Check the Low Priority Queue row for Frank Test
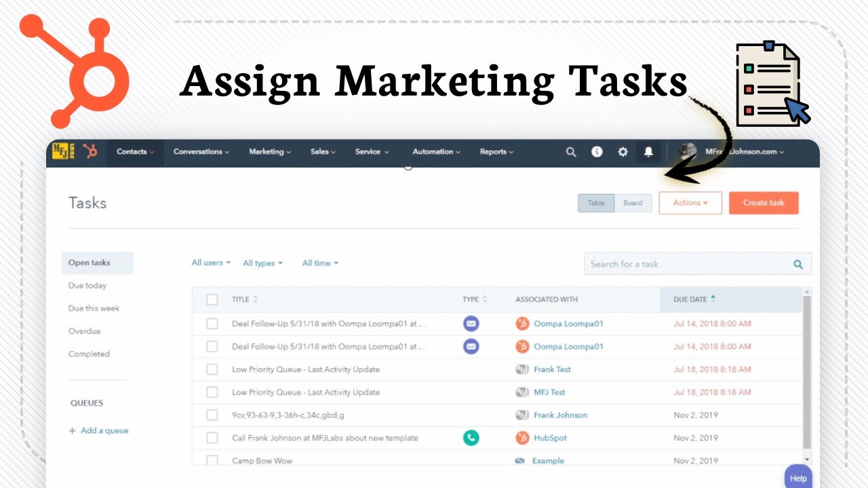 tap(212, 369)
